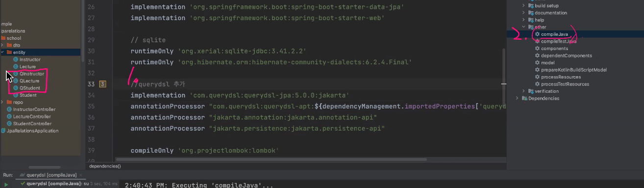Viewport: 644px width, 188px height.
Task: Select the compileJava Gradle task
Action: 554,34
